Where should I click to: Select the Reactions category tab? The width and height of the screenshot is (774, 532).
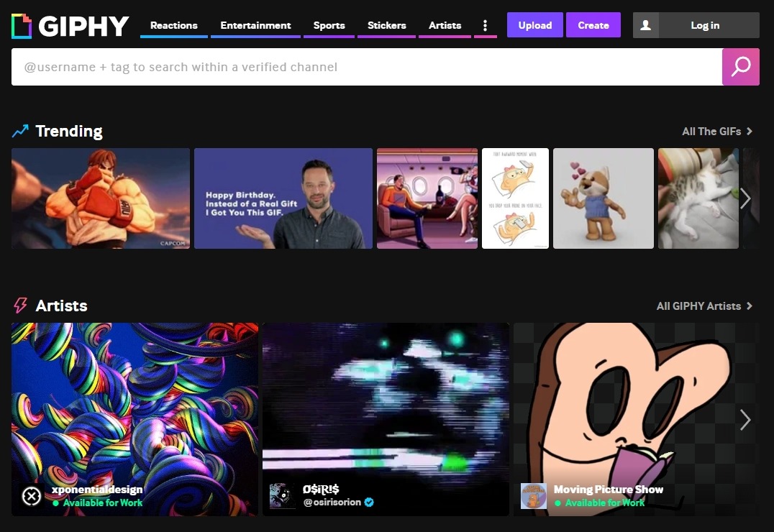[x=173, y=25]
